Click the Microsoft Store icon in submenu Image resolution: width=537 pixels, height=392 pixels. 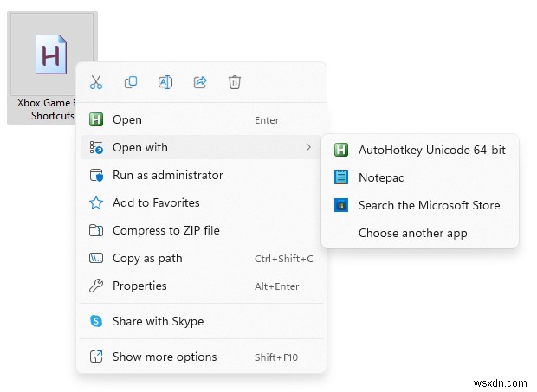click(x=341, y=205)
